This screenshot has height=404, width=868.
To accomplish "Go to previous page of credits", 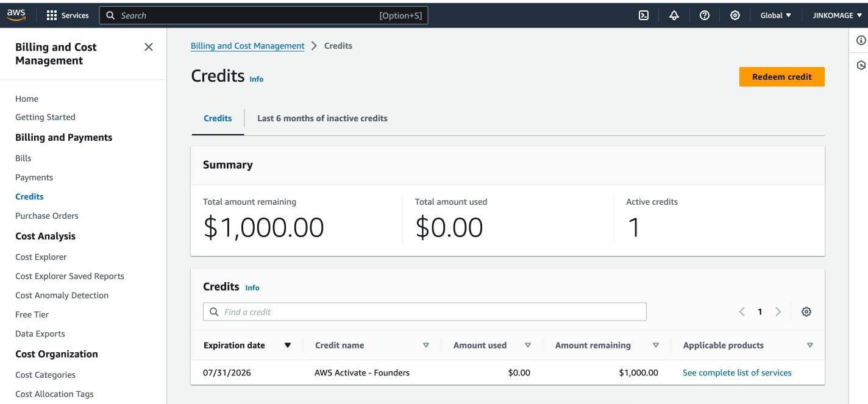I will click(x=742, y=311).
